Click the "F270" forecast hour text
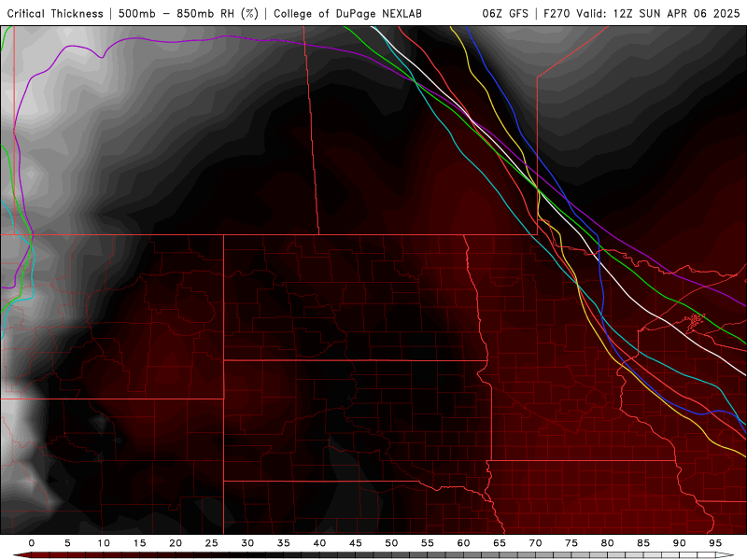The height and width of the screenshot is (560, 747). [x=557, y=13]
